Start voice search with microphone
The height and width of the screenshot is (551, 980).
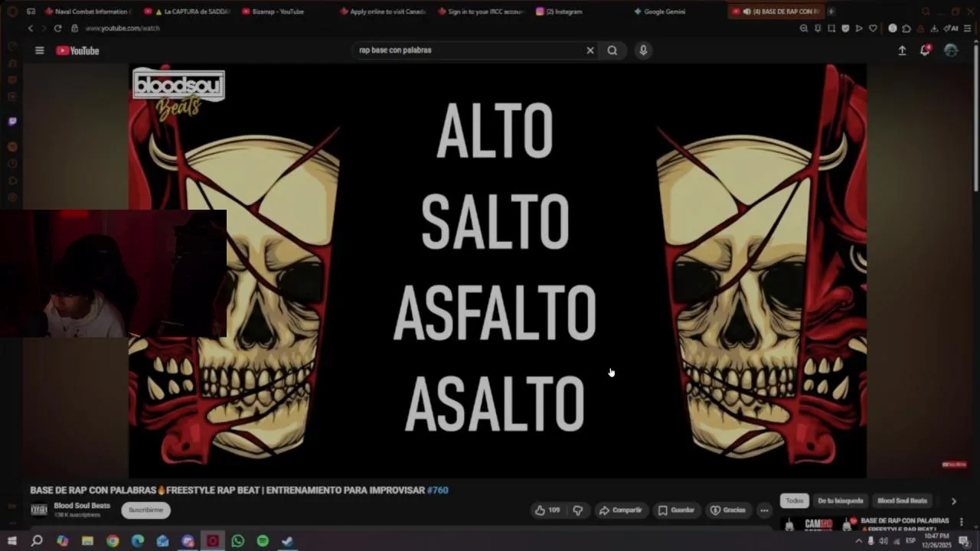click(x=643, y=51)
